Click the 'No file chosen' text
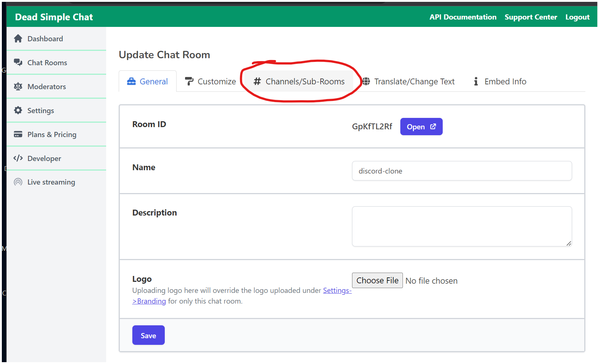 tap(431, 281)
